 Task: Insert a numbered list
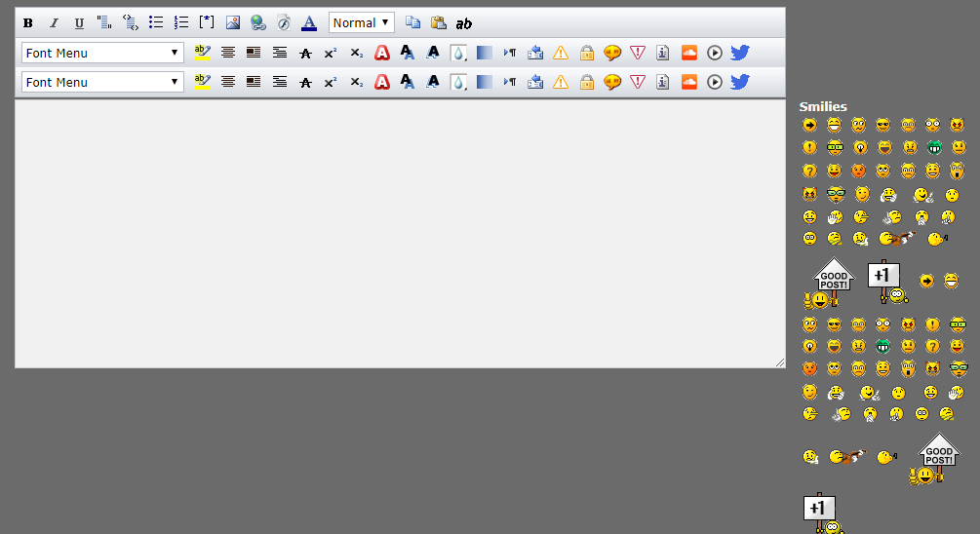pos(181,23)
